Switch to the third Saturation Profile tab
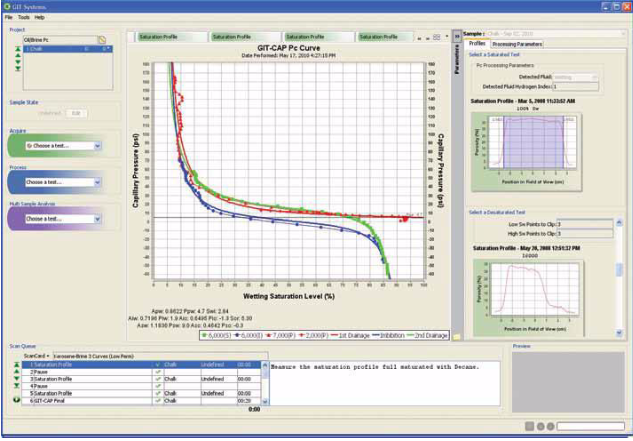 (x=319, y=37)
